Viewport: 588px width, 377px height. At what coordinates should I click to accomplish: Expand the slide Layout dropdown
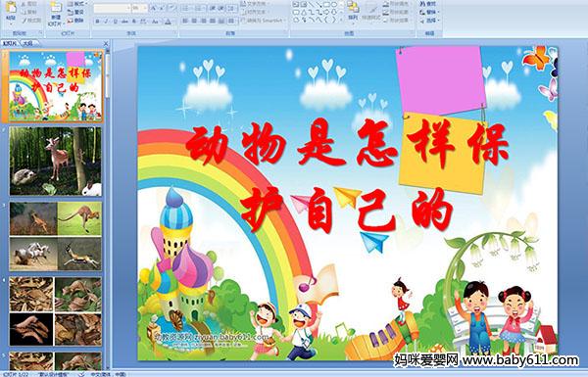(x=76, y=4)
